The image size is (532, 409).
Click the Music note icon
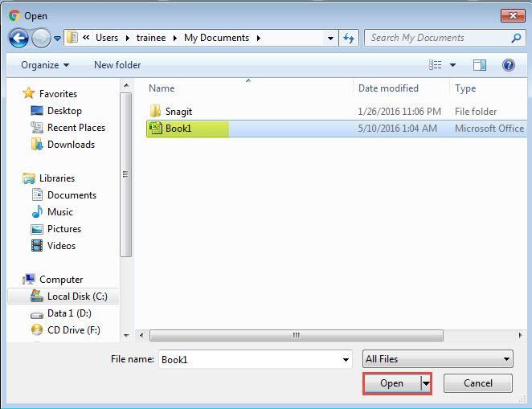pyautogui.click(x=37, y=211)
